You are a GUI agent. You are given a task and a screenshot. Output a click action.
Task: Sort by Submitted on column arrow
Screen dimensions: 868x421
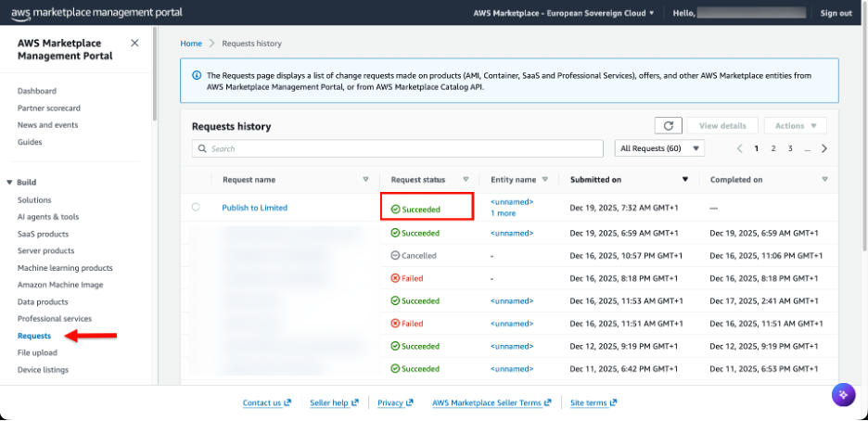[x=685, y=179]
